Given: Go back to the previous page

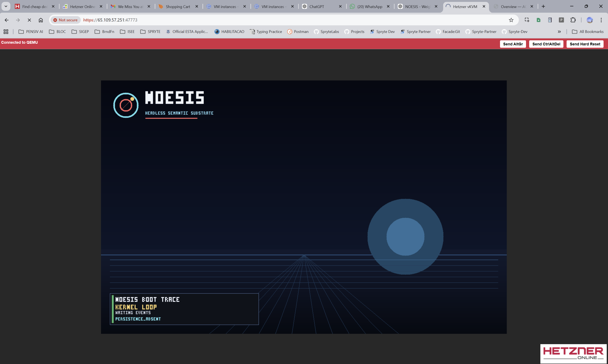Looking at the screenshot, I should [7, 20].
